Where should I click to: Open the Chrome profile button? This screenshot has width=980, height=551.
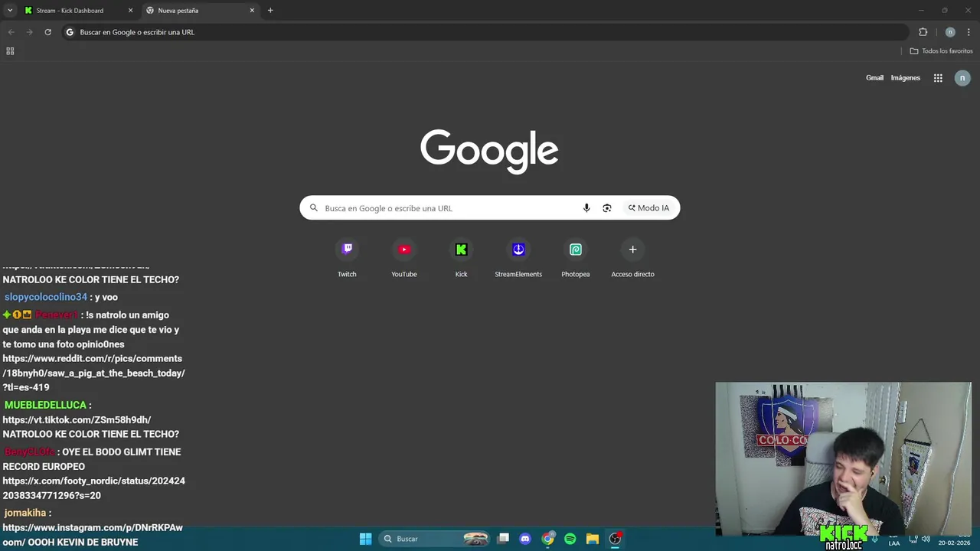pos(950,32)
